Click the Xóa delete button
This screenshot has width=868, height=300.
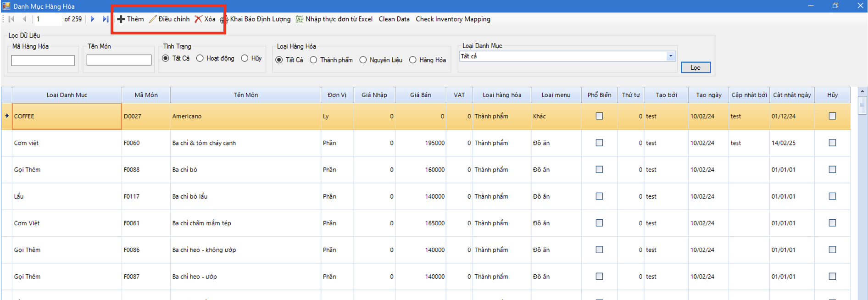pyautogui.click(x=205, y=19)
